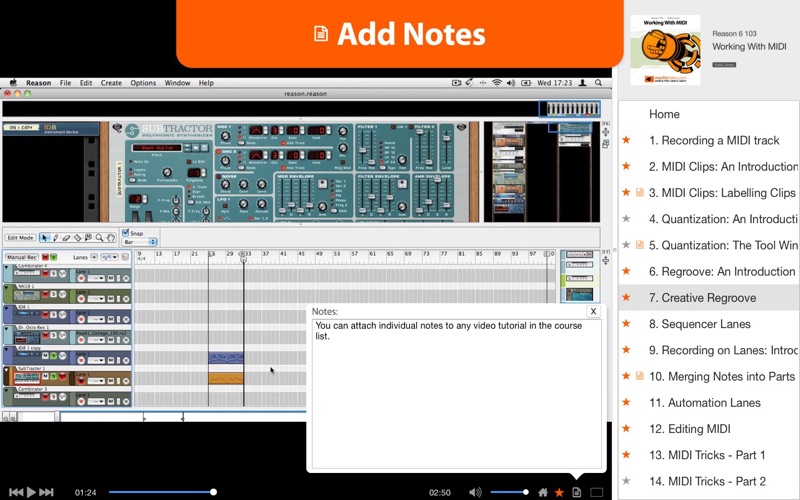Toggle the star for lesson 2
The image size is (800, 500).
pos(627,166)
